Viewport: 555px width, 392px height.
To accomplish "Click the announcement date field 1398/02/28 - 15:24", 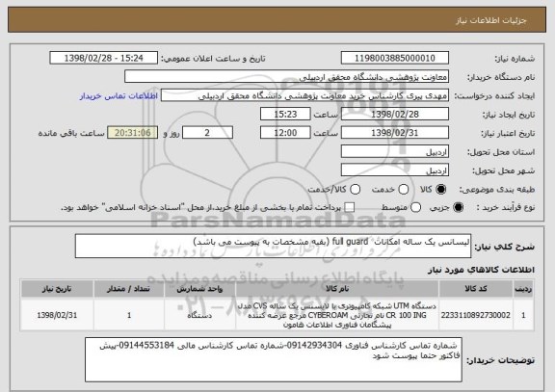I will (104, 58).
